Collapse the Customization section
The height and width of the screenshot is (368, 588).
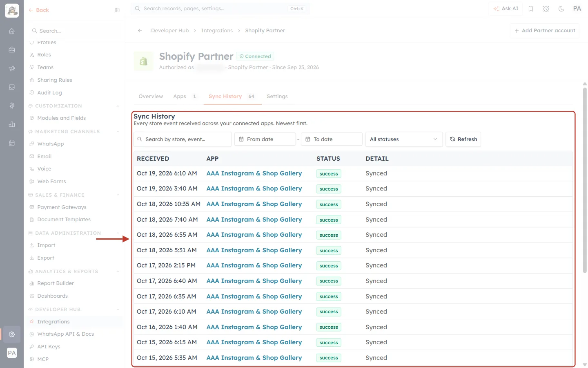click(118, 106)
